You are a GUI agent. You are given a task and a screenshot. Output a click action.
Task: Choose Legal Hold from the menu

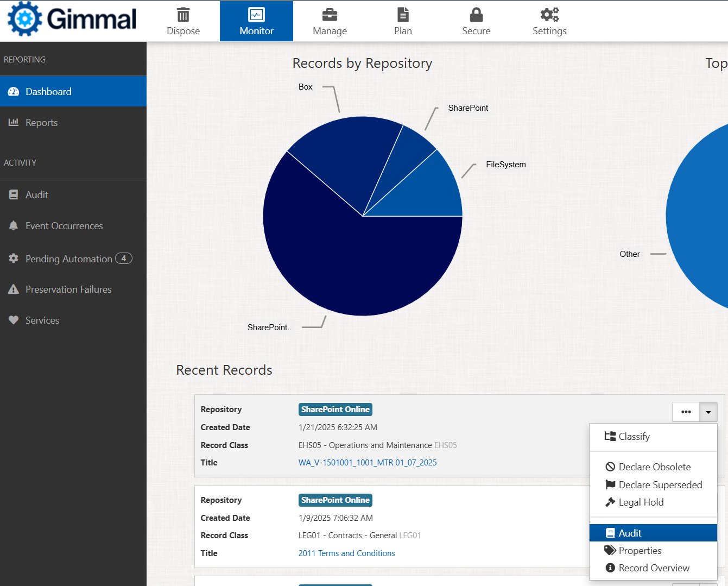[641, 502]
